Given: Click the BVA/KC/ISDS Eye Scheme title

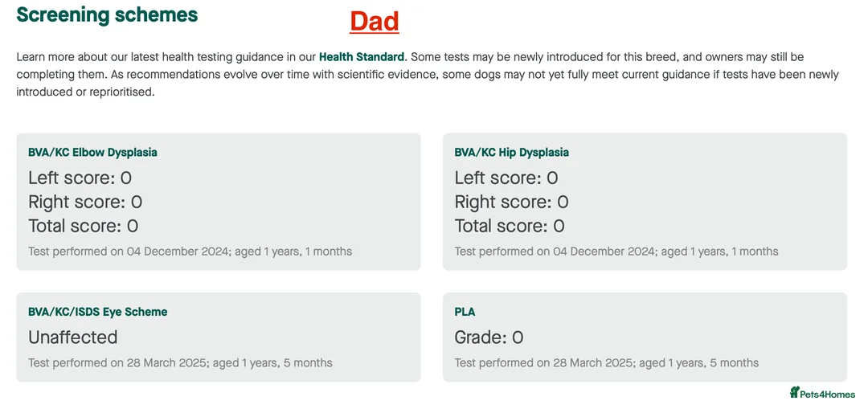Looking at the screenshot, I should [97, 312].
